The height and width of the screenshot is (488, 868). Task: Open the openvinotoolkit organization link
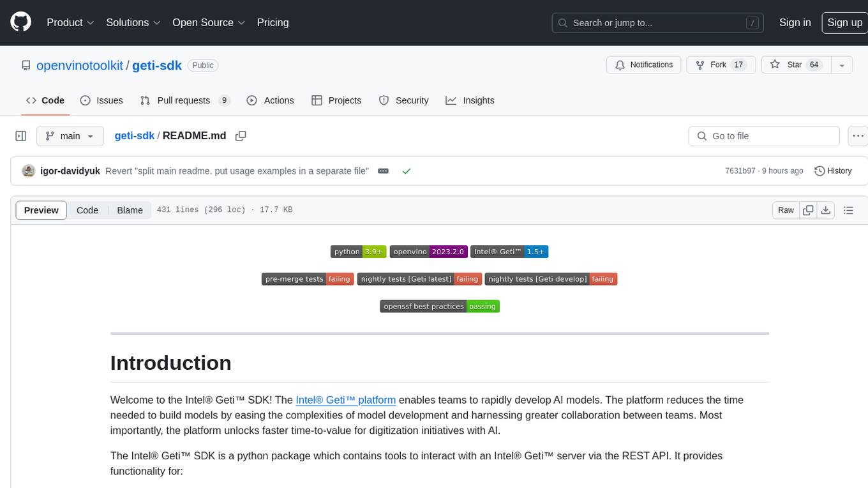point(80,65)
